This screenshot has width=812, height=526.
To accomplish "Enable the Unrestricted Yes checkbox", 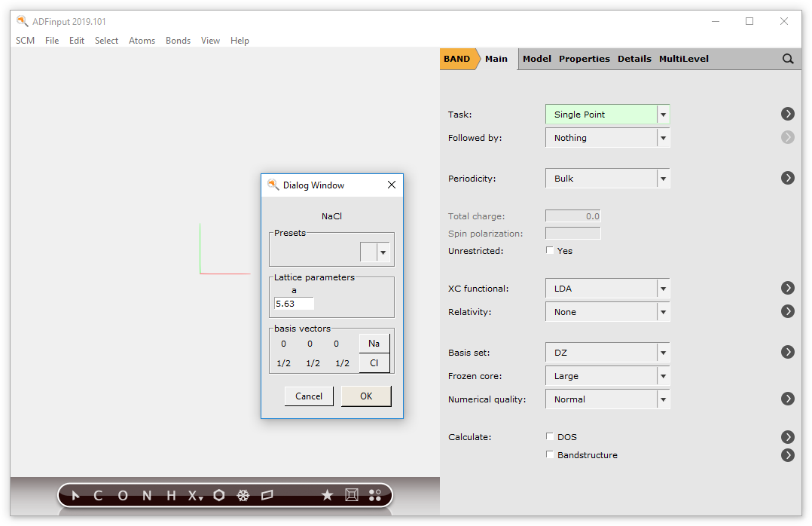I will click(549, 251).
